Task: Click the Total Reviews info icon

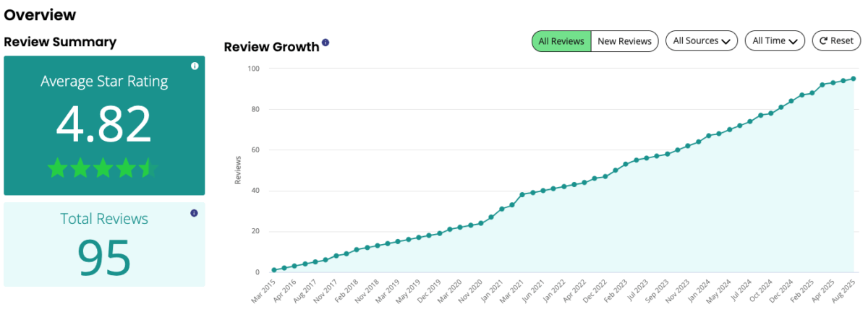Action: (x=194, y=213)
